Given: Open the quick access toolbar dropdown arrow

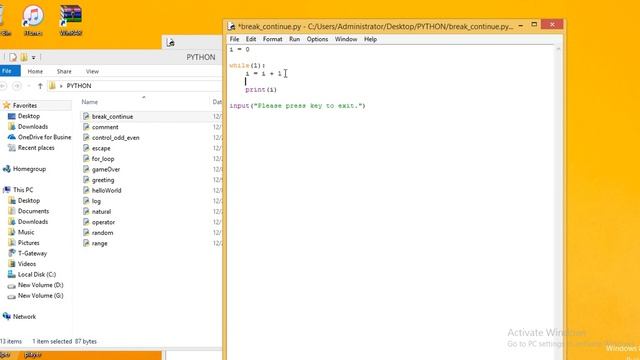Looking at the screenshot, I should pyautogui.click(x=33, y=58).
